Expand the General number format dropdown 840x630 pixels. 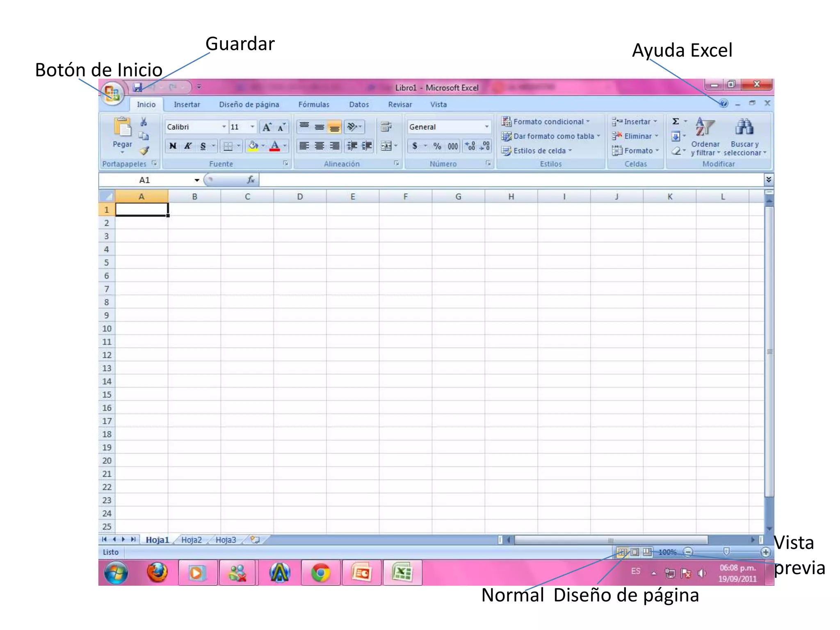click(x=486, y=127)
